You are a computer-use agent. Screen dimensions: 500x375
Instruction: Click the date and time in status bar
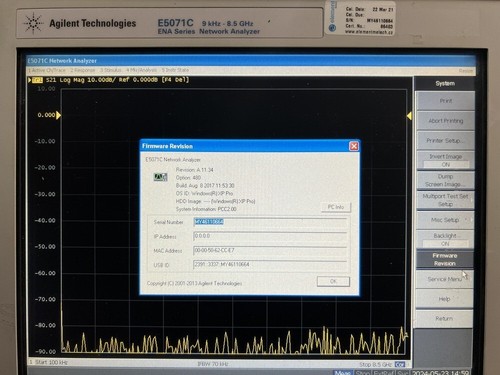[441, 373]
